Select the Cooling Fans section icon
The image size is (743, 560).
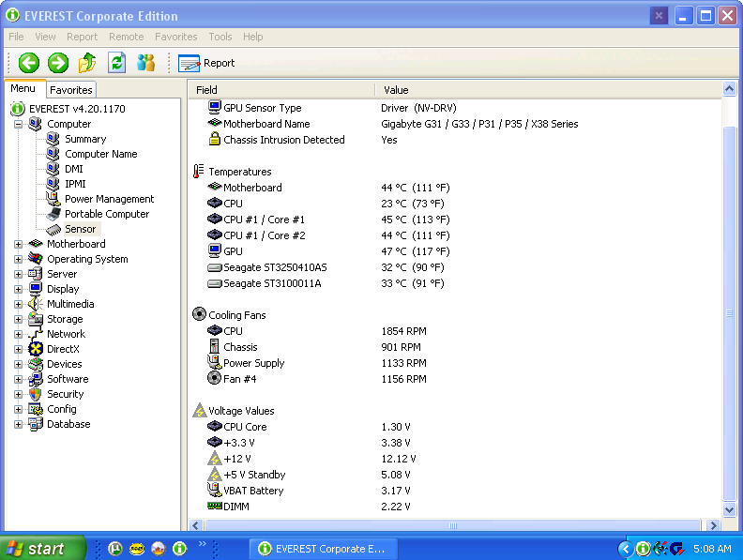pyautogui.click(x=199, y=314)
